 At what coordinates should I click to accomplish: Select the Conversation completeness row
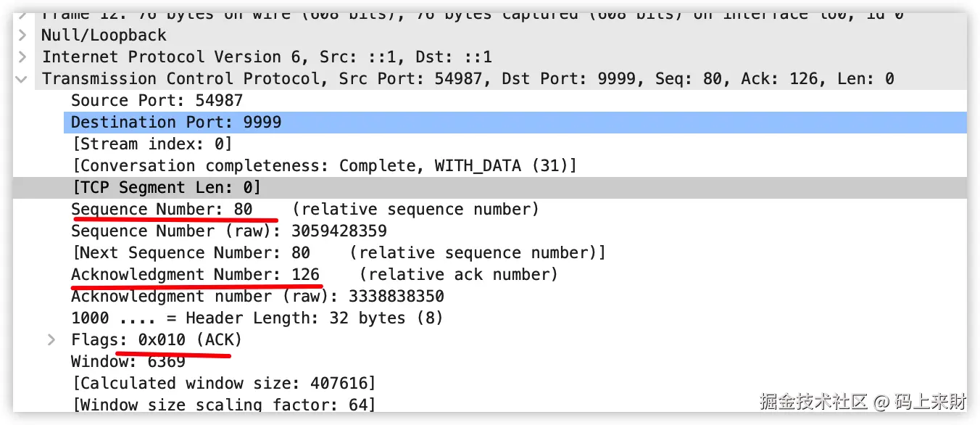pos(324,165)
